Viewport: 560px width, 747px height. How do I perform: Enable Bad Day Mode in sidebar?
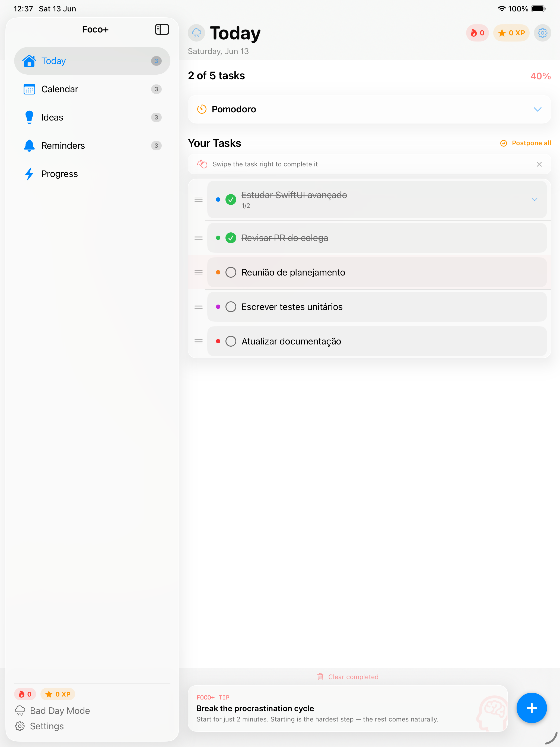52,711
